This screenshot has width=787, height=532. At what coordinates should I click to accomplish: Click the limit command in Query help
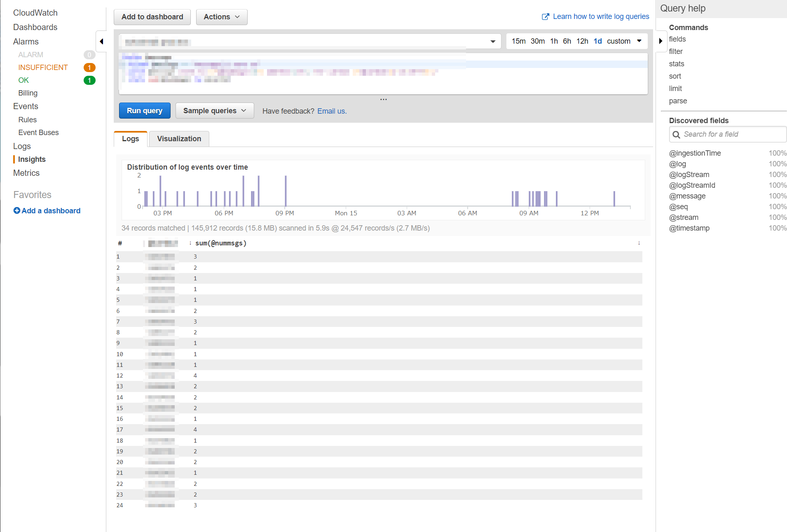(675, 89)
